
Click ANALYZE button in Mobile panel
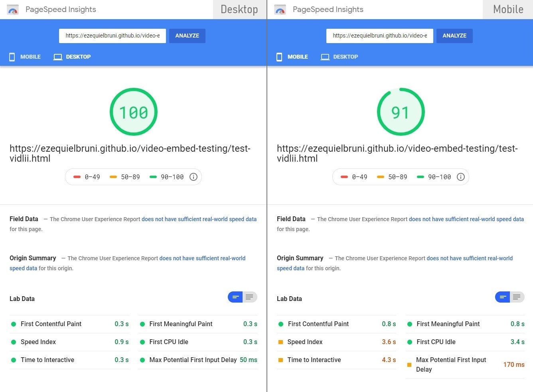point(454,36)
